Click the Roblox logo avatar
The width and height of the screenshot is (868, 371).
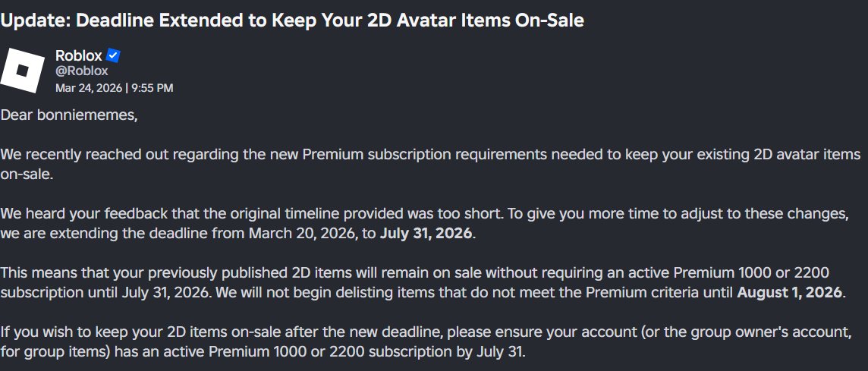[x=22, y=71]
